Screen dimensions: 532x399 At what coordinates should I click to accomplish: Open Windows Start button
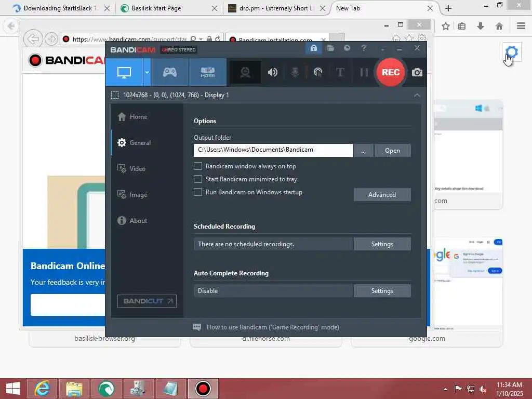(13, 389)
